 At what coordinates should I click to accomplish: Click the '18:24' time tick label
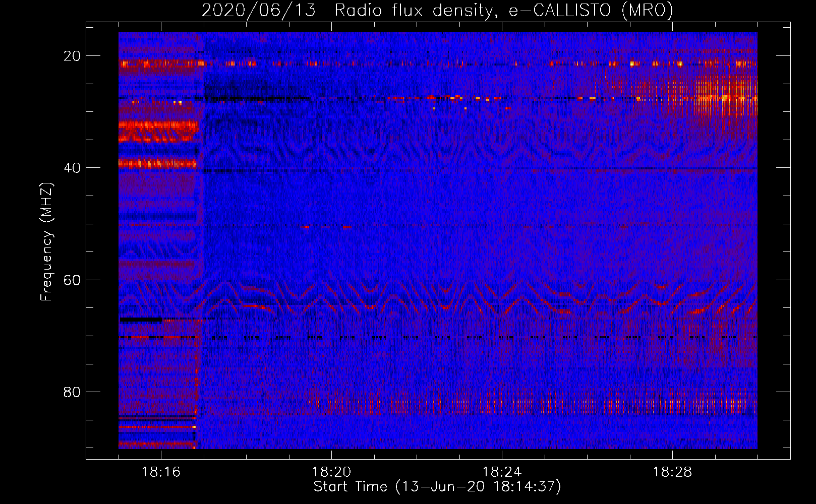[502, 472]
